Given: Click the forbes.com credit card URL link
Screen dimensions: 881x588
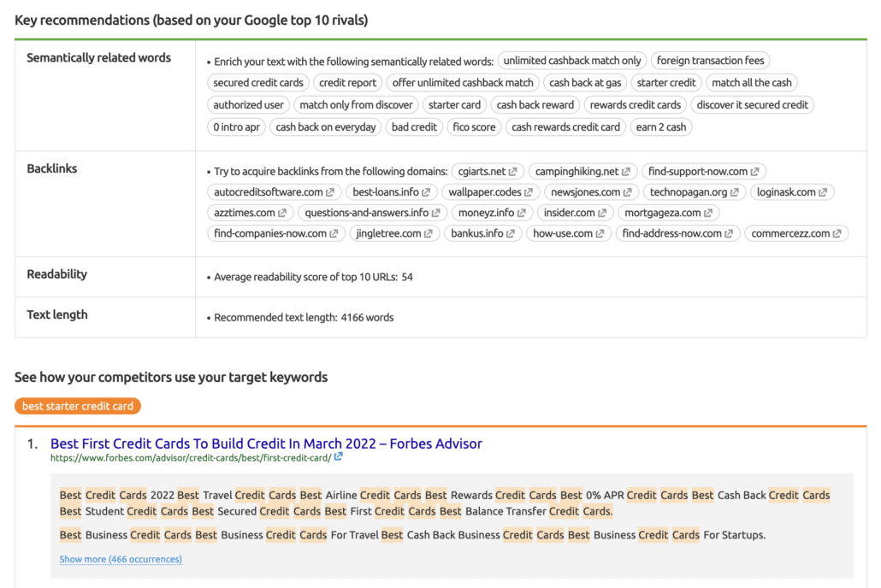Looking at the screenshot, I should tap(188, 458).
